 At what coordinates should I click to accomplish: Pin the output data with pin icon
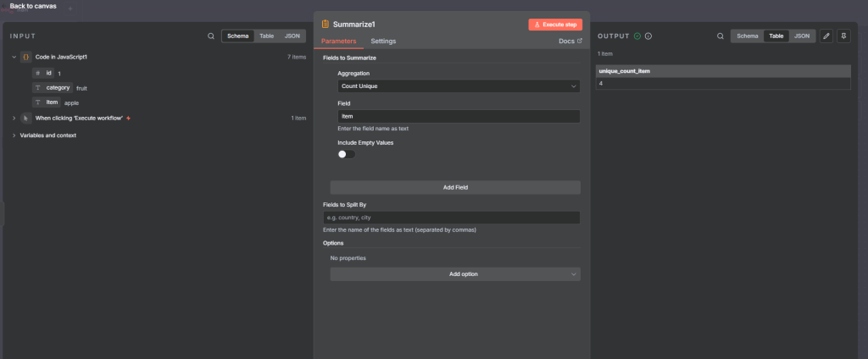[843, 36]
